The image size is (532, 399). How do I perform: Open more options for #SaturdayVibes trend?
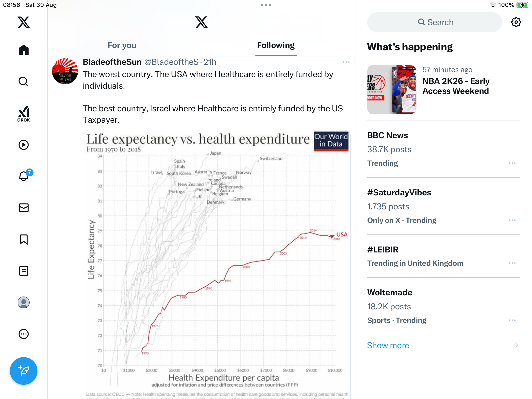512,220
